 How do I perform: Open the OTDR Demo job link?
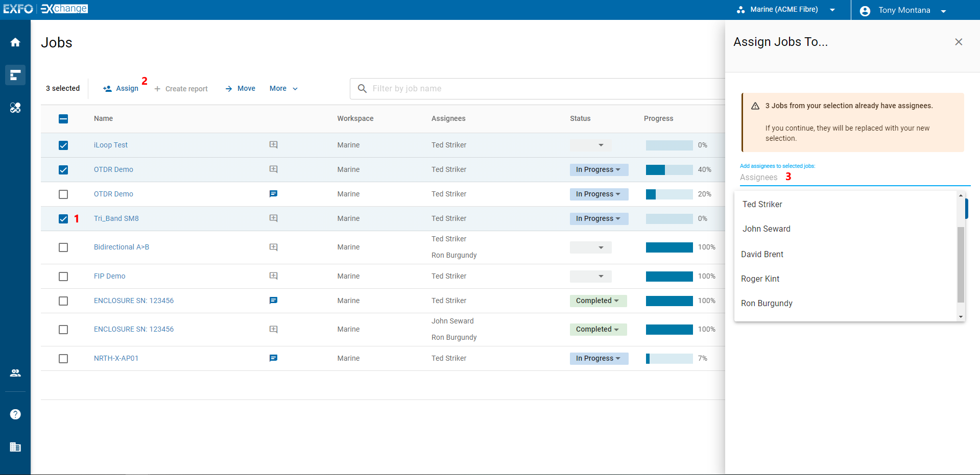coord(113,169)
